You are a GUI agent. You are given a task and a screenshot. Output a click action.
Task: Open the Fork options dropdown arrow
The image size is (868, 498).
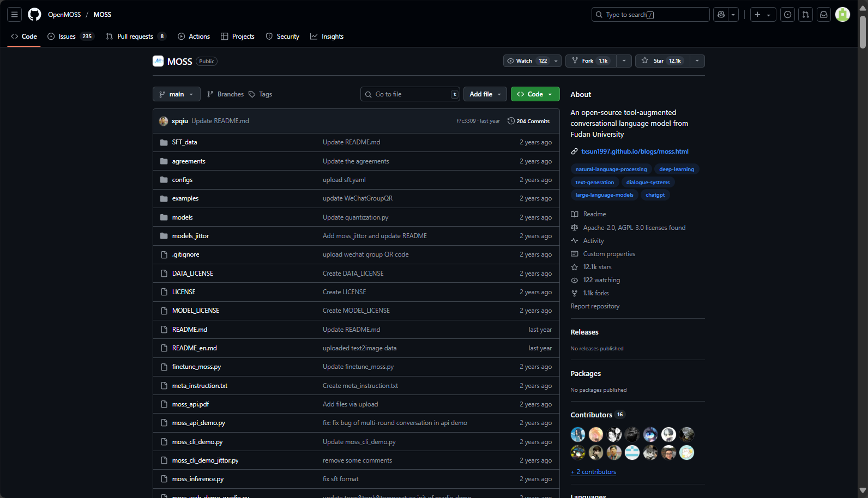point(624,61)
